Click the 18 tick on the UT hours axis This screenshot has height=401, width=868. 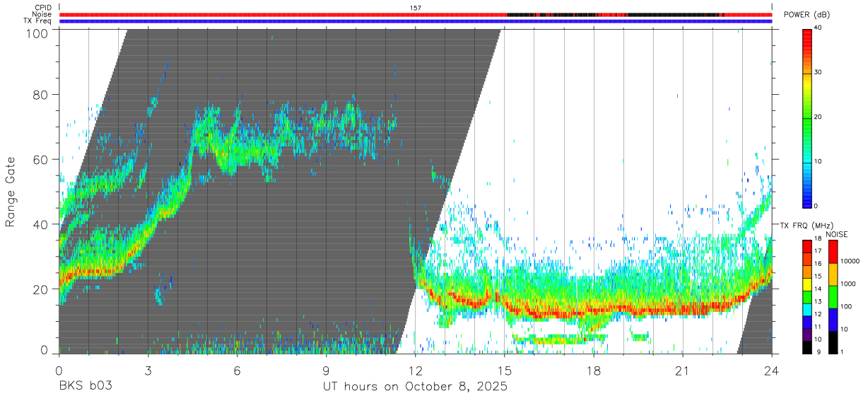coord(593,371)
